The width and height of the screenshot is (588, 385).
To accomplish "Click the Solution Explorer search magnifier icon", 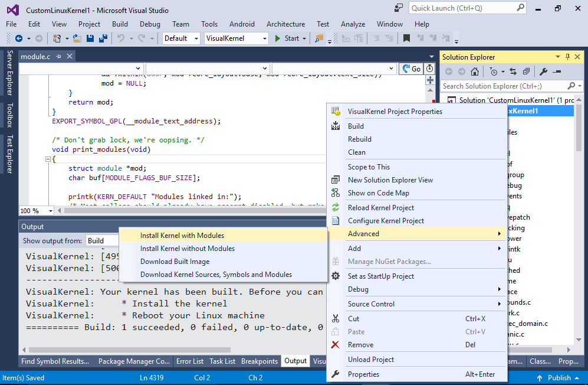I will click(x=571, y=86).
